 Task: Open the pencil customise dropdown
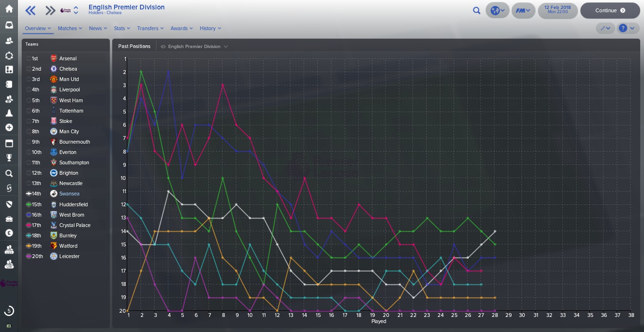[x=605, y=28]
